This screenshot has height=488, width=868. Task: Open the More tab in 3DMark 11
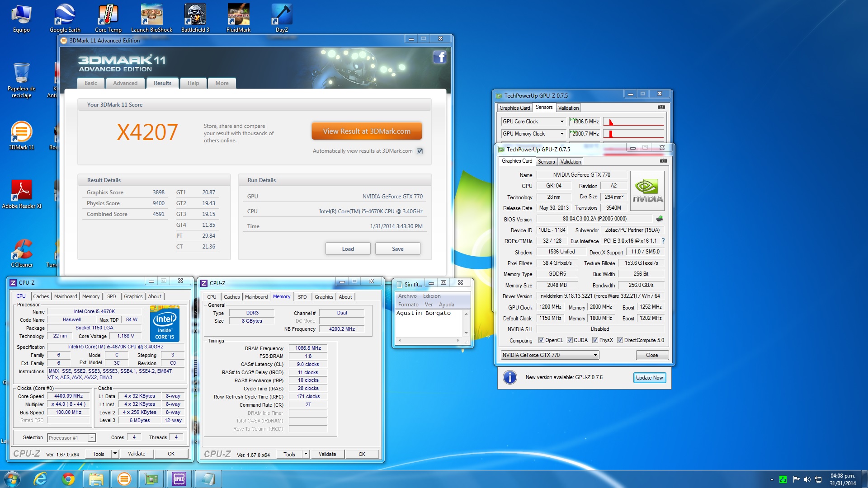(222, 83)
